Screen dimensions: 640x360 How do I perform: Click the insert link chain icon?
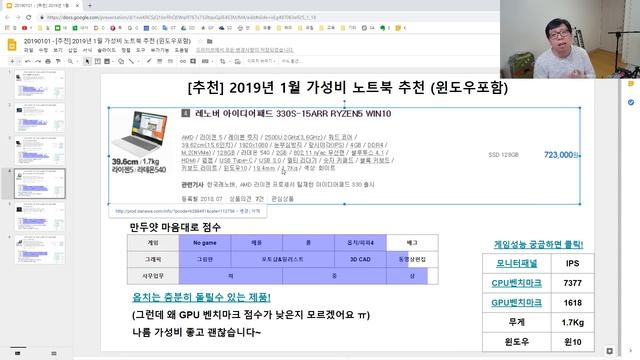[x=182, y=61]
